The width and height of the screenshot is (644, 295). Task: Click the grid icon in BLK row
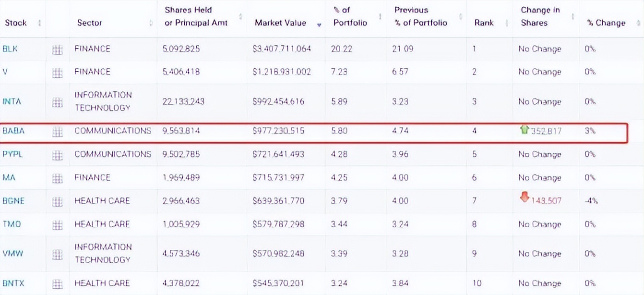58,49
